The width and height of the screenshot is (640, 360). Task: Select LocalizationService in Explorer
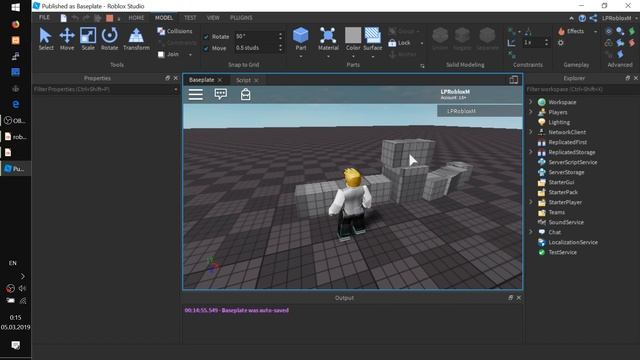(x=573, y=242)
